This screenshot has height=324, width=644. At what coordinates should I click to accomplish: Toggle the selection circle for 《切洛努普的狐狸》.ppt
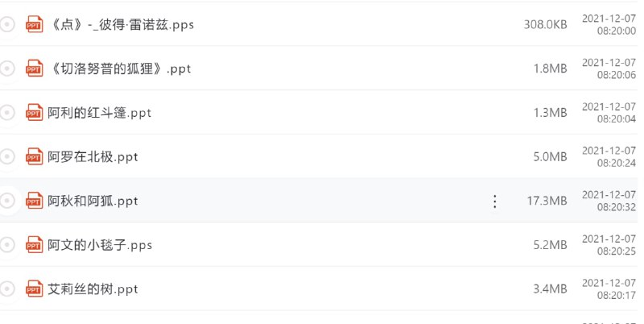7,69
